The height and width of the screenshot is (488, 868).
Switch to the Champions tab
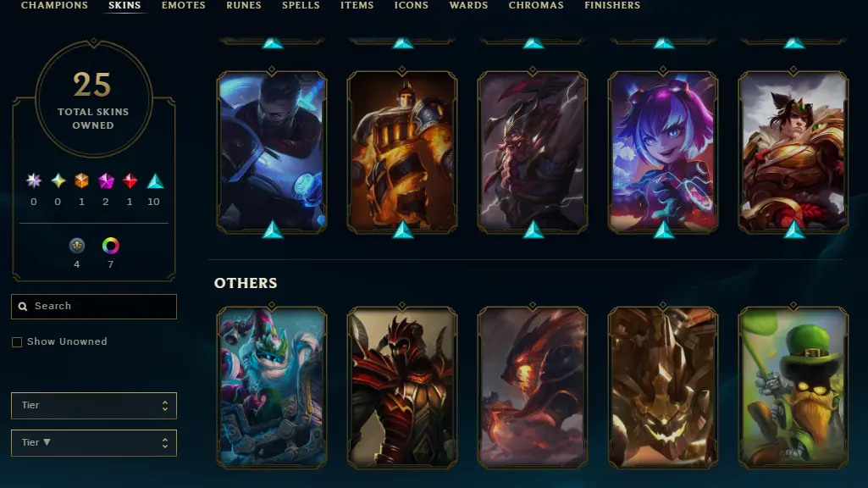point(54,6)
